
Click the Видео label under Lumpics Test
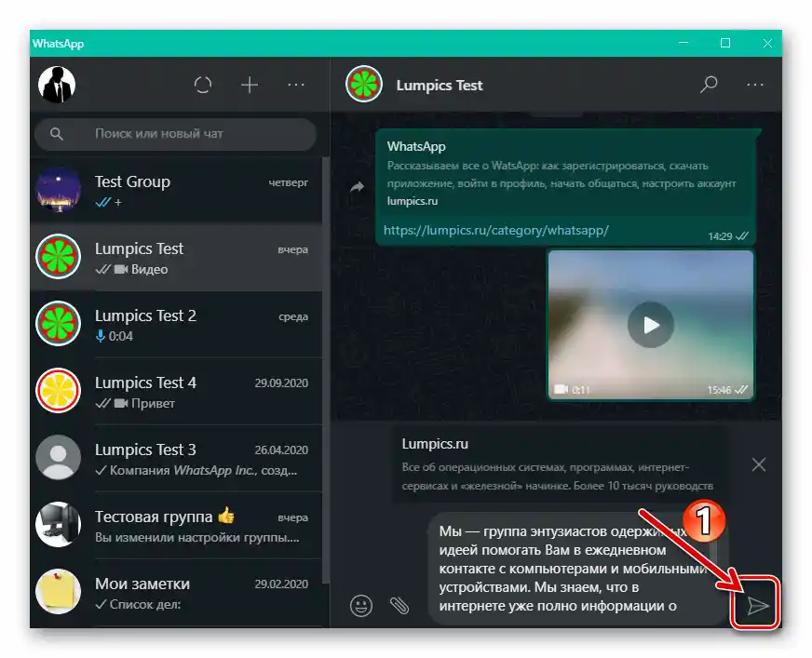[x=149, y=269]
